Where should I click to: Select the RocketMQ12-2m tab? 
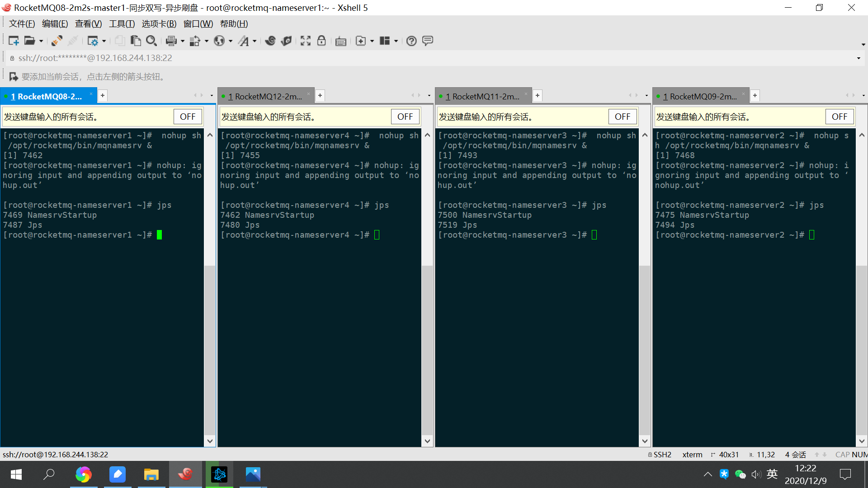click(x=265, y=96)
